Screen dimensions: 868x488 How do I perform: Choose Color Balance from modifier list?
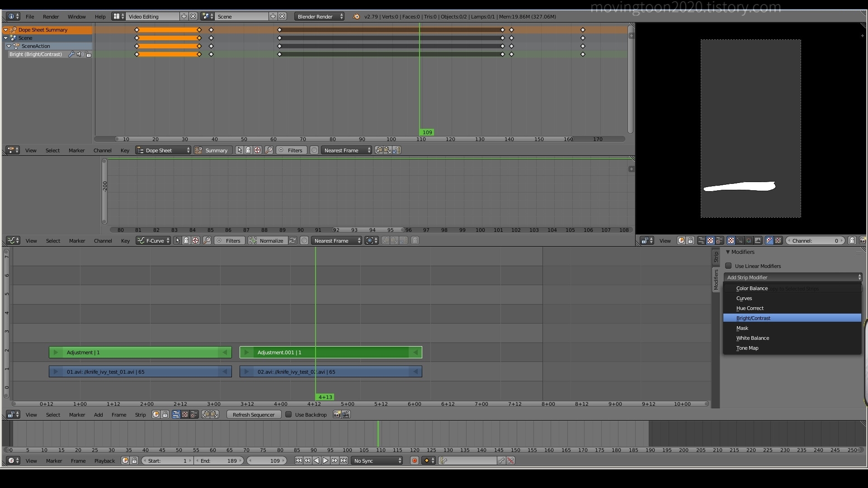tap(792, 288)
